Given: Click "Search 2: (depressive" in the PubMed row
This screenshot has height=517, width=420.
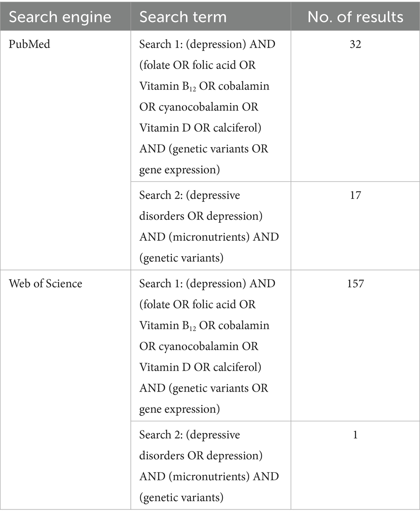Looking at the screenshot, I should [190, 195].
